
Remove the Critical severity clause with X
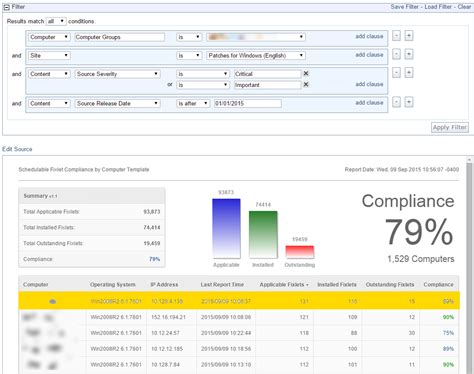[x=306, y=73]
